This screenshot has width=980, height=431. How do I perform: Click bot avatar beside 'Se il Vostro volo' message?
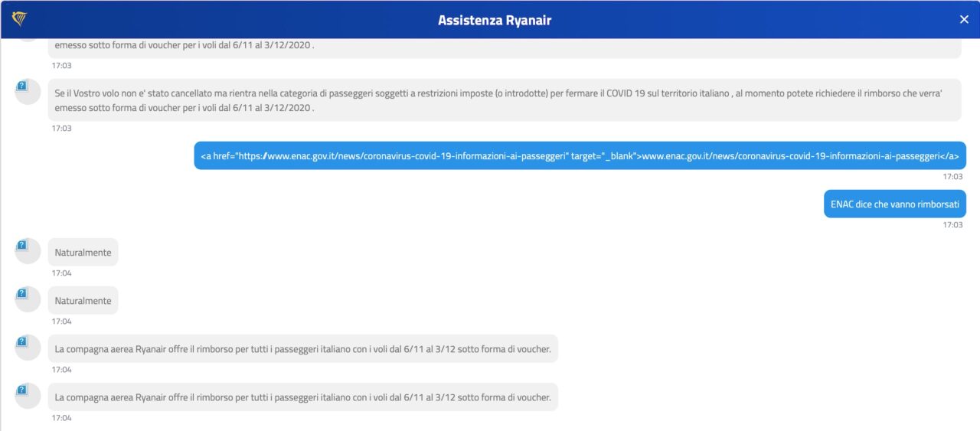pos(28,92)
